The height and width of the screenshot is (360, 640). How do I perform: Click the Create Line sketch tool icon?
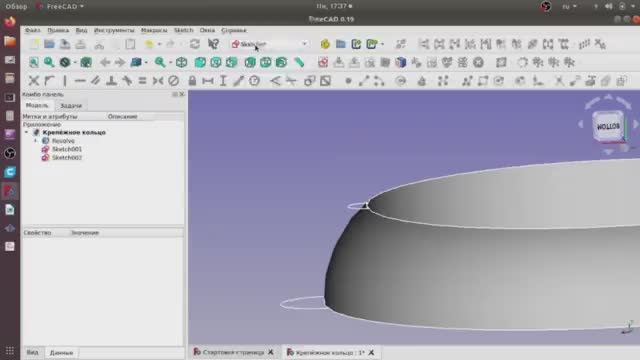click(364, 80)
